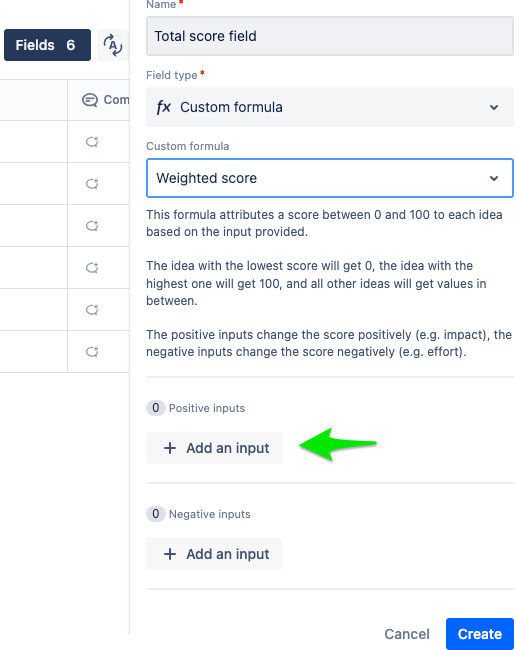Expand the Weighted score formula dropdown

coord(330,178)
